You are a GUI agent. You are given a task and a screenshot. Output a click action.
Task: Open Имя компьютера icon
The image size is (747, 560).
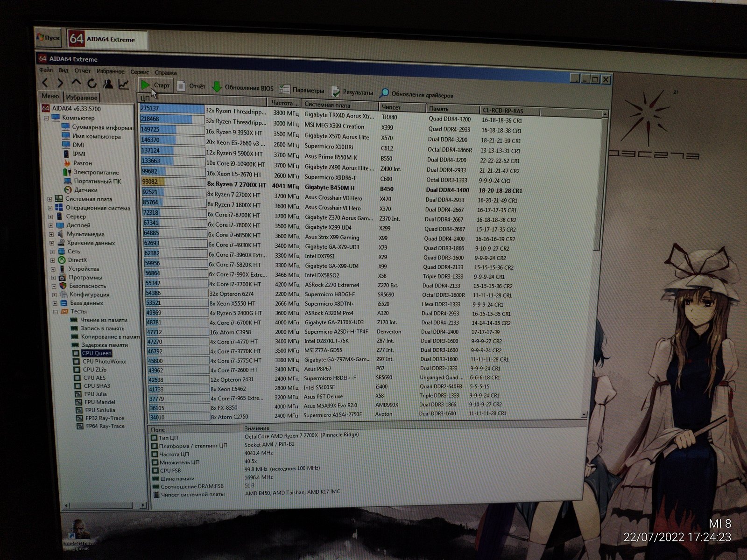pos(65,136)
